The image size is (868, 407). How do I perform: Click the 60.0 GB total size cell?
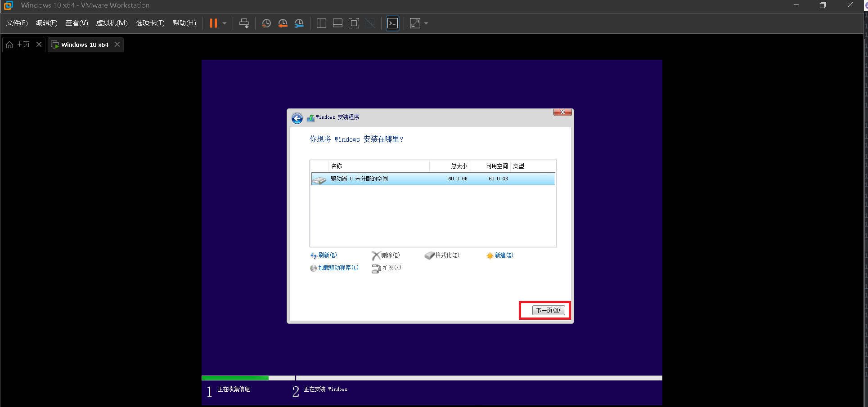point(458,179)
